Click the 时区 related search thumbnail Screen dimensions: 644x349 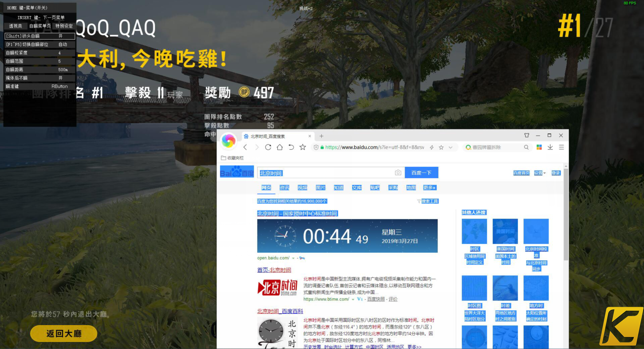point(474,231)
